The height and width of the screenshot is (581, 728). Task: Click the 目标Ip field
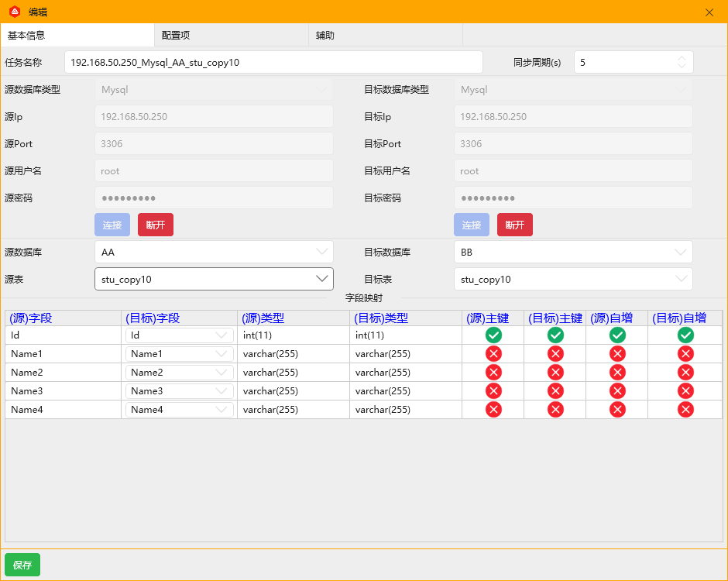[x=573, y=116]
